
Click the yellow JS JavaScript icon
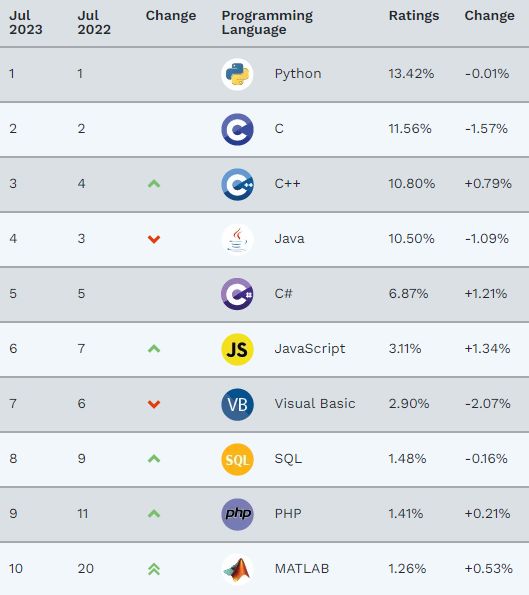point(237,349)
